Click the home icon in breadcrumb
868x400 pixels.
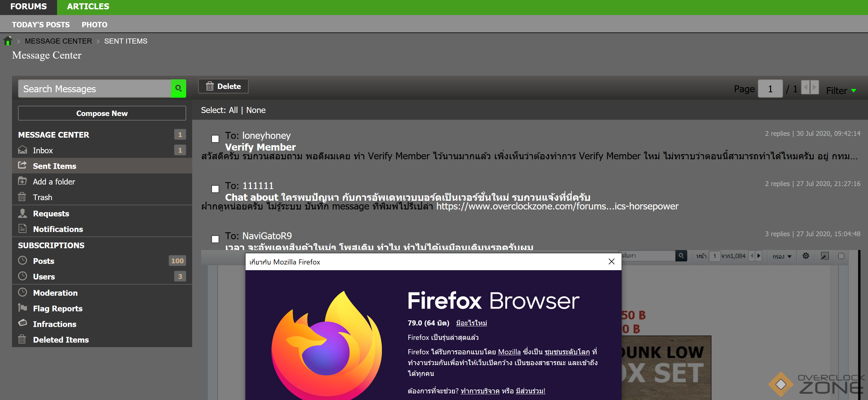(x=8, y=41)
